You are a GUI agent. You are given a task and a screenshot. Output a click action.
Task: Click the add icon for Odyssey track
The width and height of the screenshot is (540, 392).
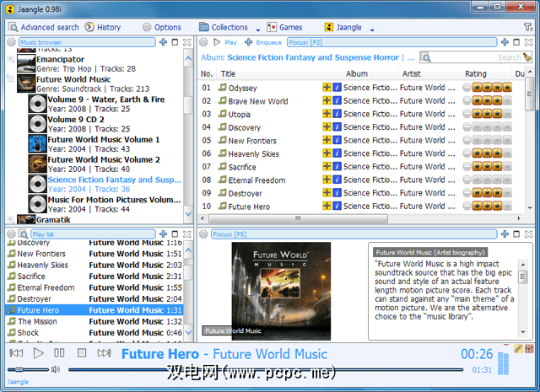tap(327, 88)
